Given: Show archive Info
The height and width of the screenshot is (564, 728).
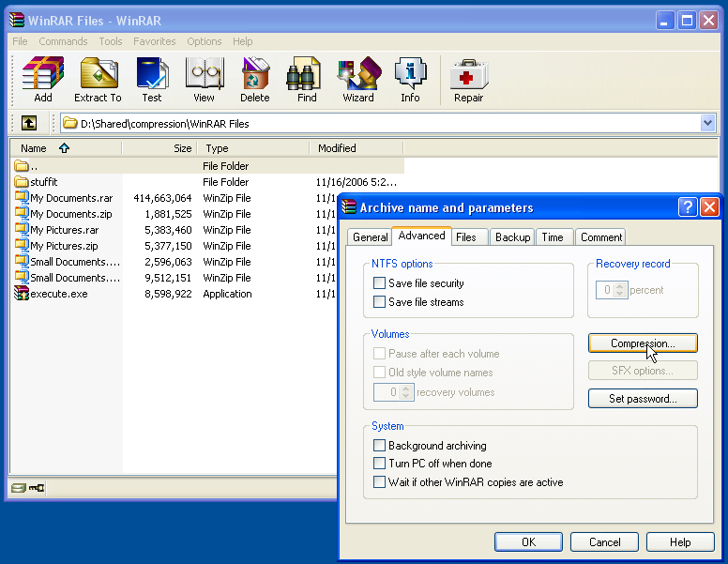Looking at the screenshot, I should [410, 79].
